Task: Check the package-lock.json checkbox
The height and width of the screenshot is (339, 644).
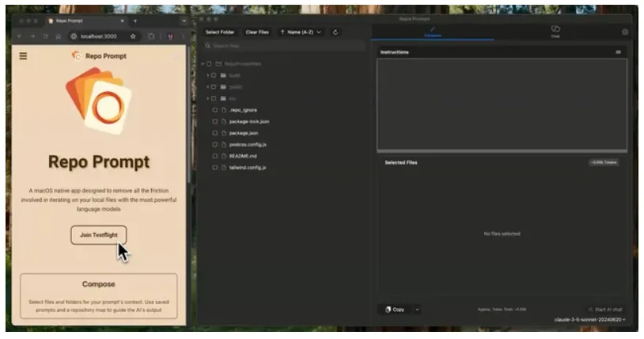Action: pyautogui.click(x=215, y=121)
